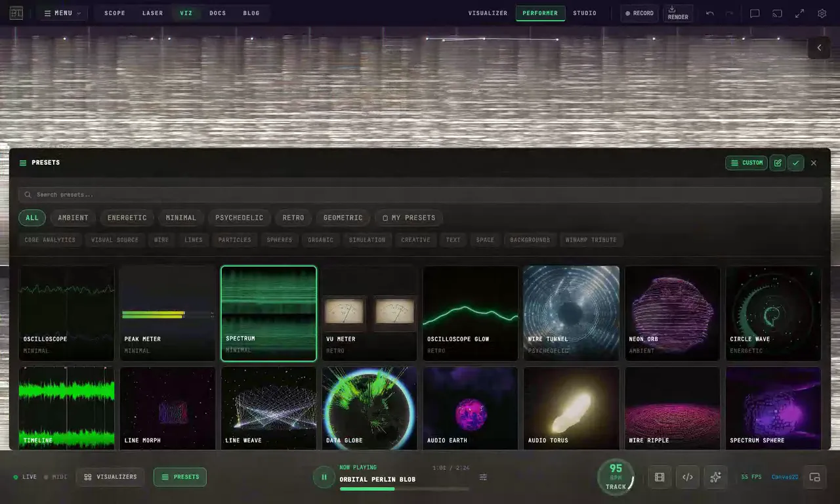Screen dimensions: 840x504
Task: Pause the playing track
Action: pyautogui.click(x=324, y=477)
